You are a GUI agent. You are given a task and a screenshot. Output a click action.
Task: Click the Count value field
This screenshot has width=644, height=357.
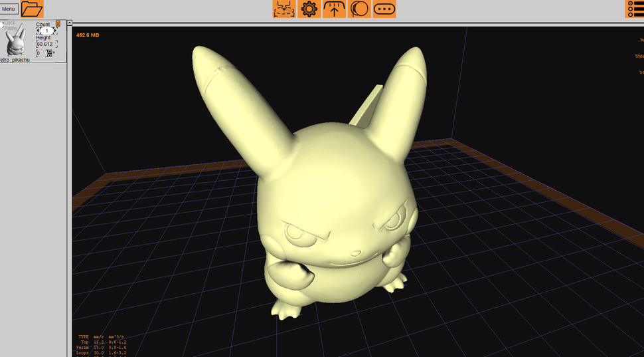(47, 31)
